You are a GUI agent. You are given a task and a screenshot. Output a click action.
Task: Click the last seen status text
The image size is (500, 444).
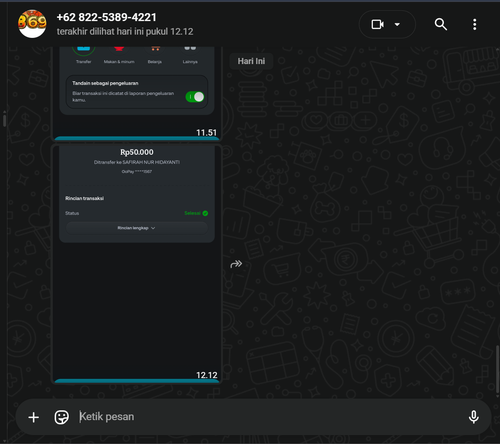point(125,32)
